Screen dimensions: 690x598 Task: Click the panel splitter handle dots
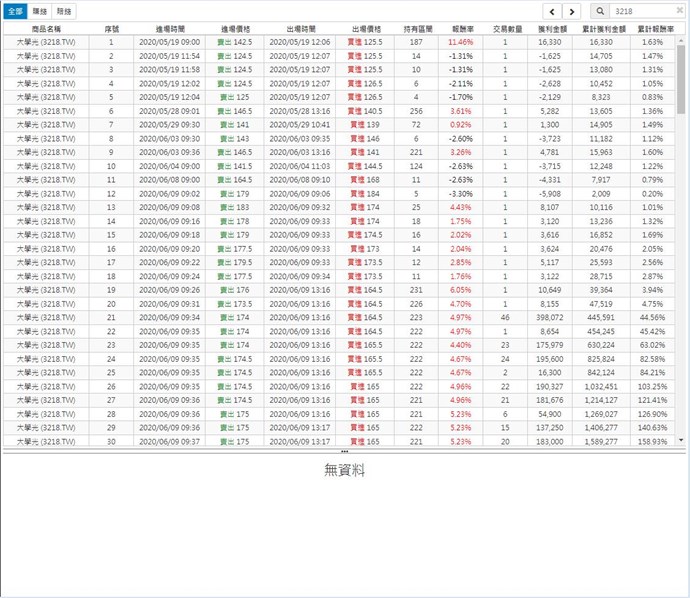point(344,451)
